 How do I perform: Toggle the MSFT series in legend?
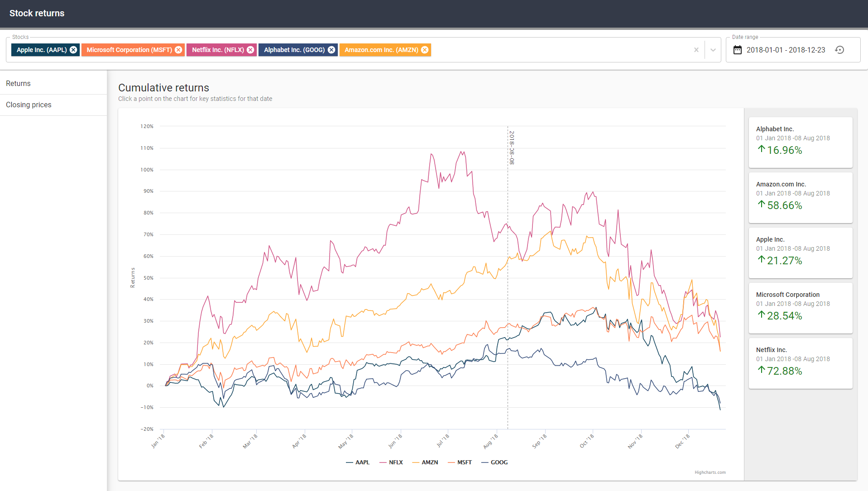click(x=460, y=462)
